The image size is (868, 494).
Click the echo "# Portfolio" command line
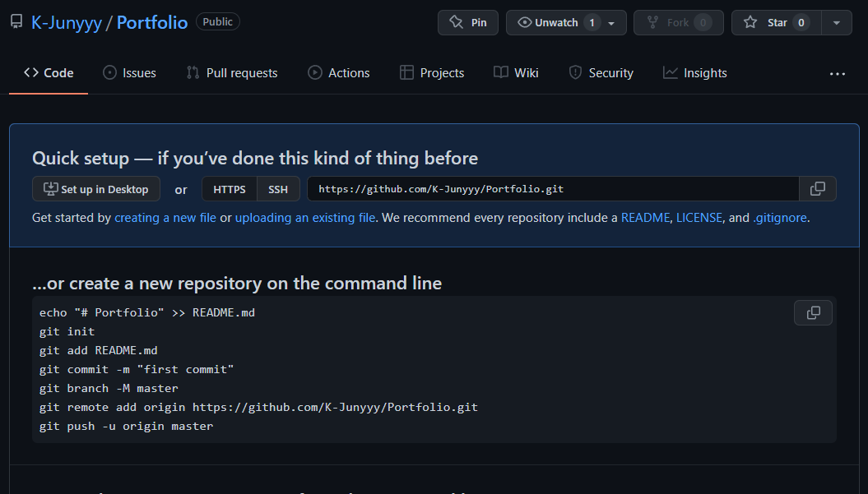147,313
